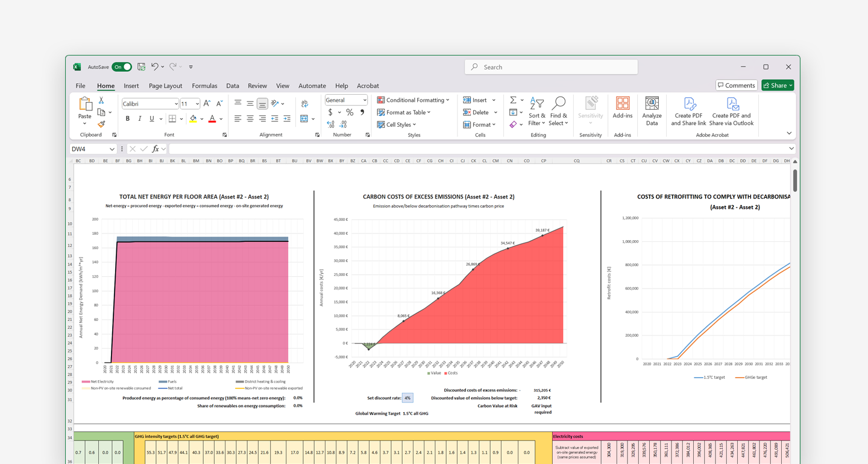Click the Center horizontal align icon
Viewport: 868px width, 464px height.
pyautogui.click(x=250, y=119)
